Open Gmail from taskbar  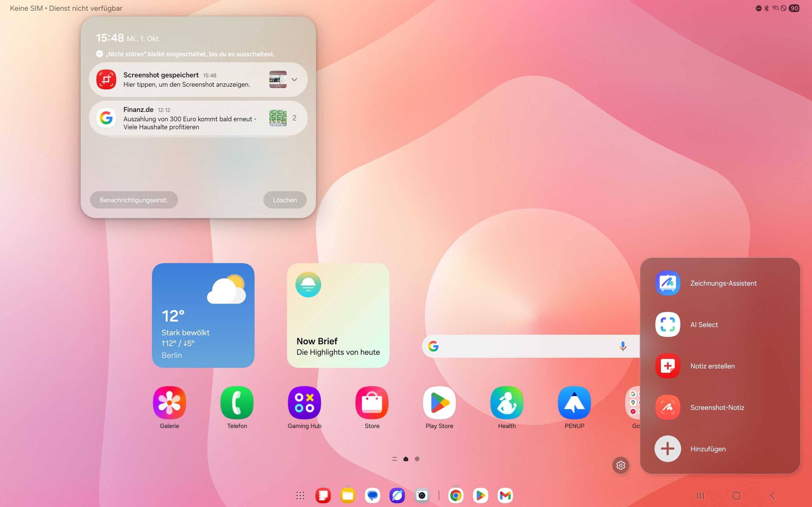point(505,495)
